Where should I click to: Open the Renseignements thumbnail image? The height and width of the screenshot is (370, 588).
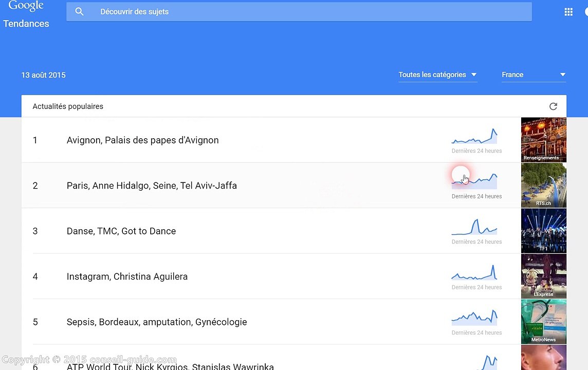point(544,140)
